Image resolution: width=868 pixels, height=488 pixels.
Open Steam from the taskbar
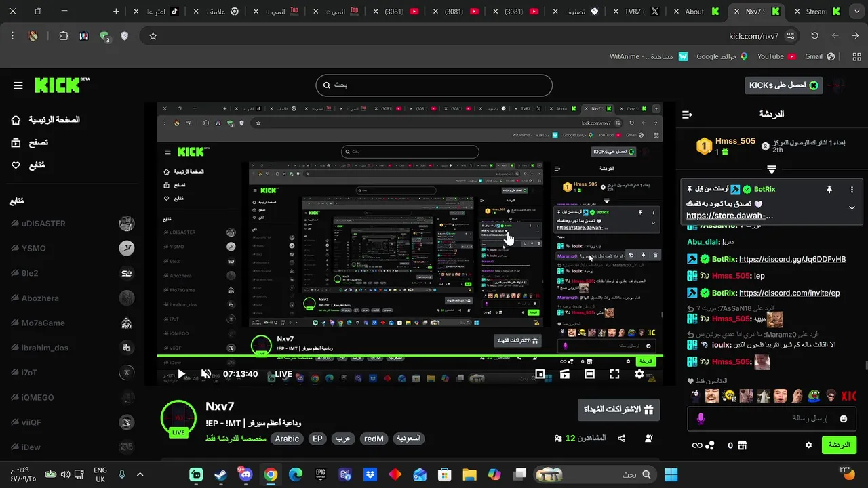pos(220,474)
